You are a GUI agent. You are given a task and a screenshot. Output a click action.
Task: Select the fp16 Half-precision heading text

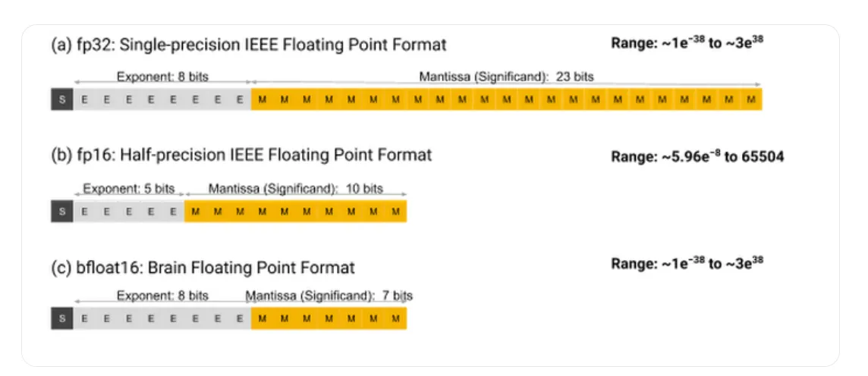[x=241, y=155]
